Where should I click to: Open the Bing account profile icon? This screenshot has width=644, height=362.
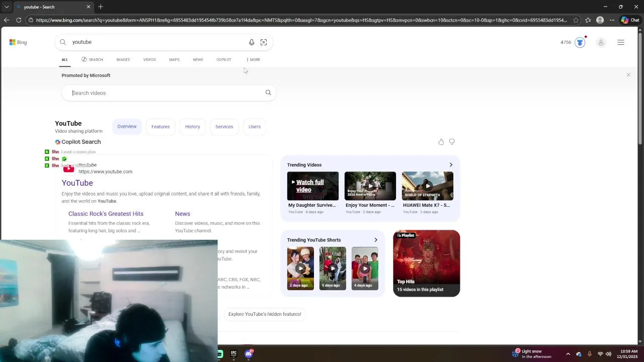click(x=601, y=43)
